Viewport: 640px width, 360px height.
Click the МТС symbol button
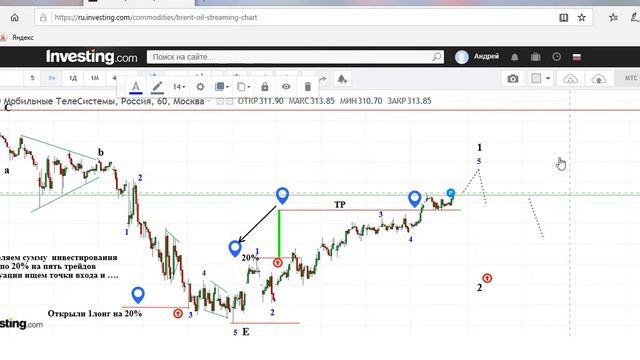(x=630, y=78)
